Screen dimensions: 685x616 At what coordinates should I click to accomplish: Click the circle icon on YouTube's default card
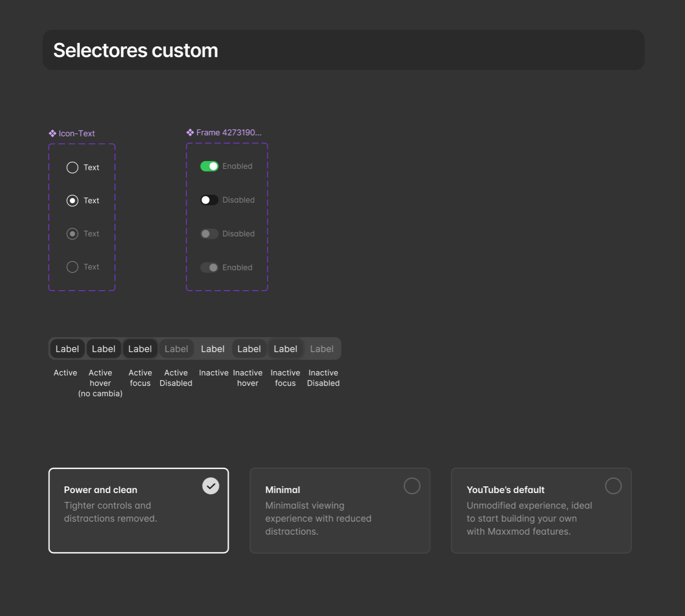pos(613,486)
